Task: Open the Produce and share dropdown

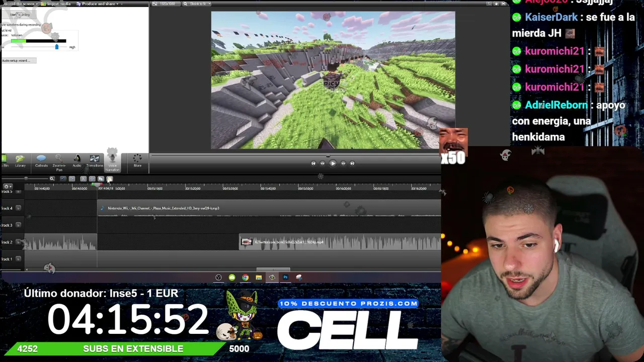Action: [99, 4]
